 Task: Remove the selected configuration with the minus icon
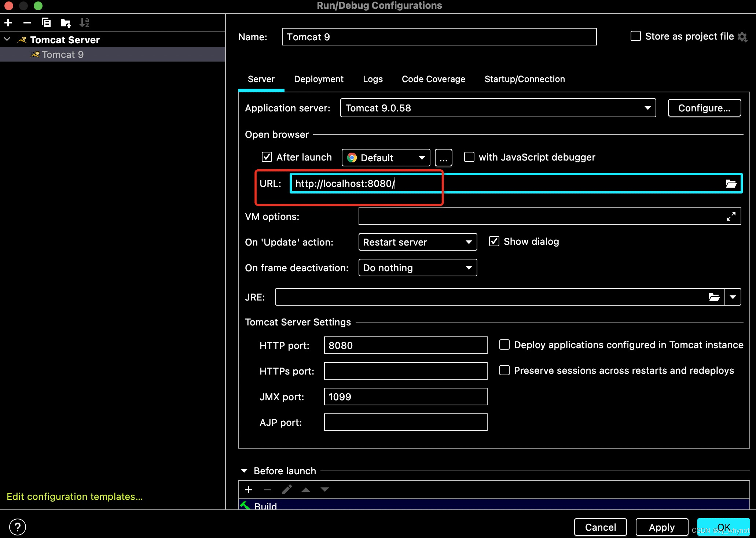[27, 23]
